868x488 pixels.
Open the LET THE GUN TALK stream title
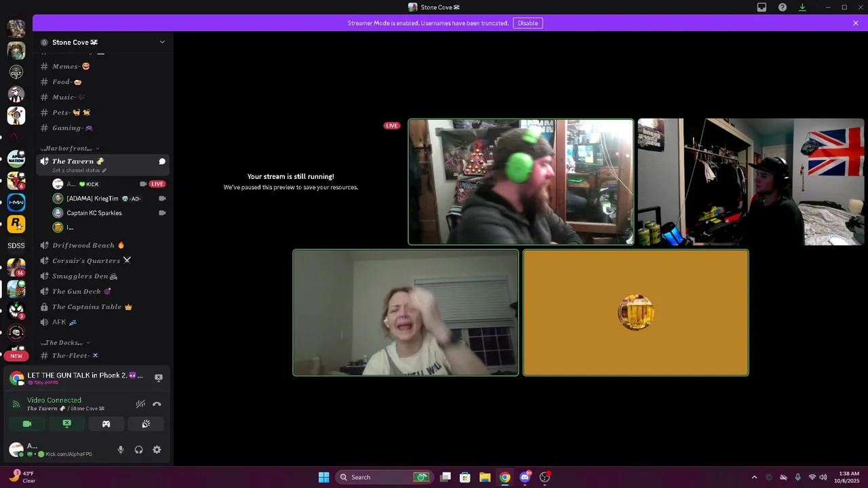85,375
